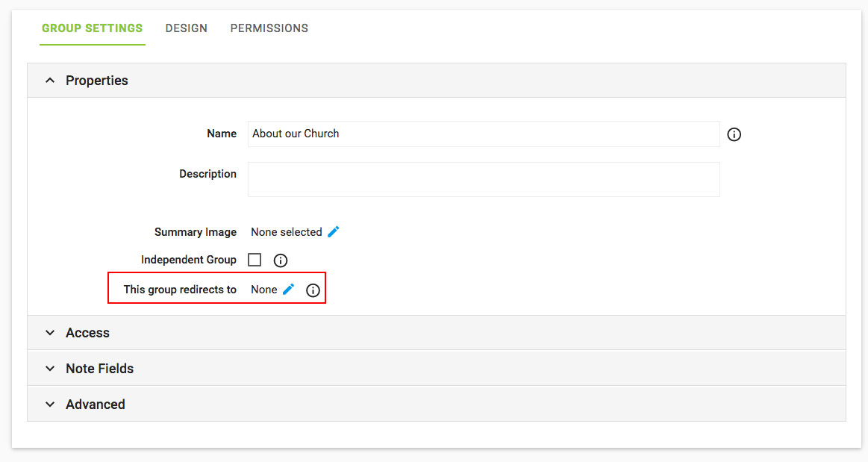
Task: Click the info icon for group redirect setting
Action: click(x=313, y=290)
